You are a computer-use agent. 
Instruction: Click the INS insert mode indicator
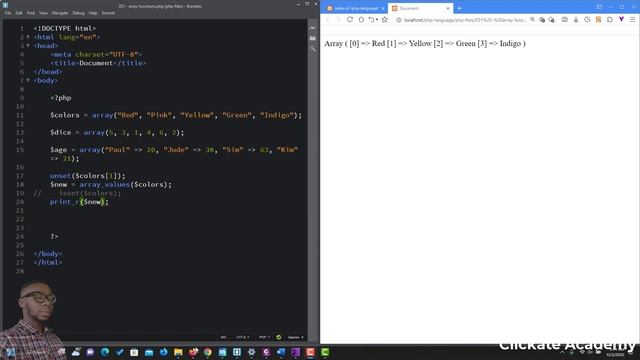tap(223, 338)
